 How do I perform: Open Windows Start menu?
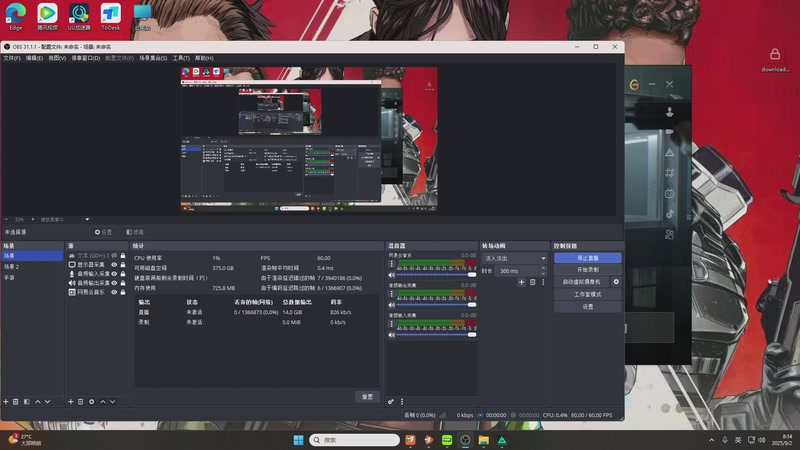click(298, 440)
